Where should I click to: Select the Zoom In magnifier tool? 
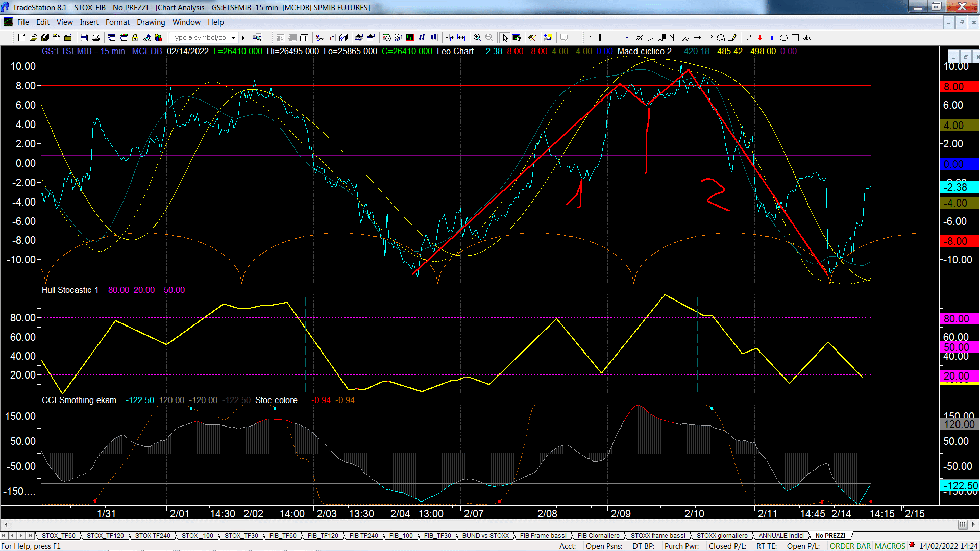pos(477,38)
